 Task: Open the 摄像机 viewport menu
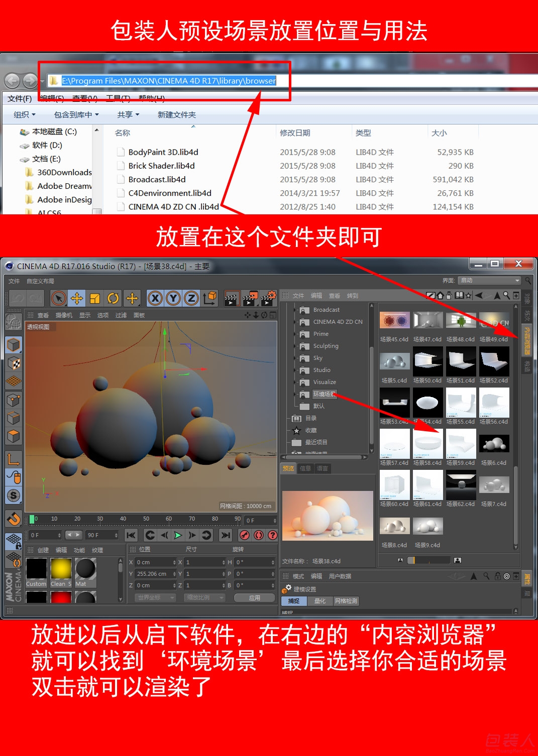[64, 315]
